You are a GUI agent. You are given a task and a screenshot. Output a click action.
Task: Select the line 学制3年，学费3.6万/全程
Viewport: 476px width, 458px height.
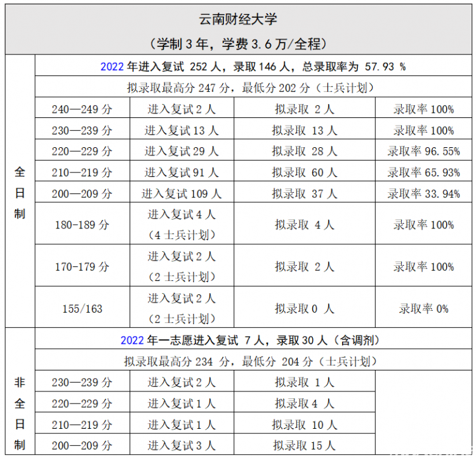(238, 44)
